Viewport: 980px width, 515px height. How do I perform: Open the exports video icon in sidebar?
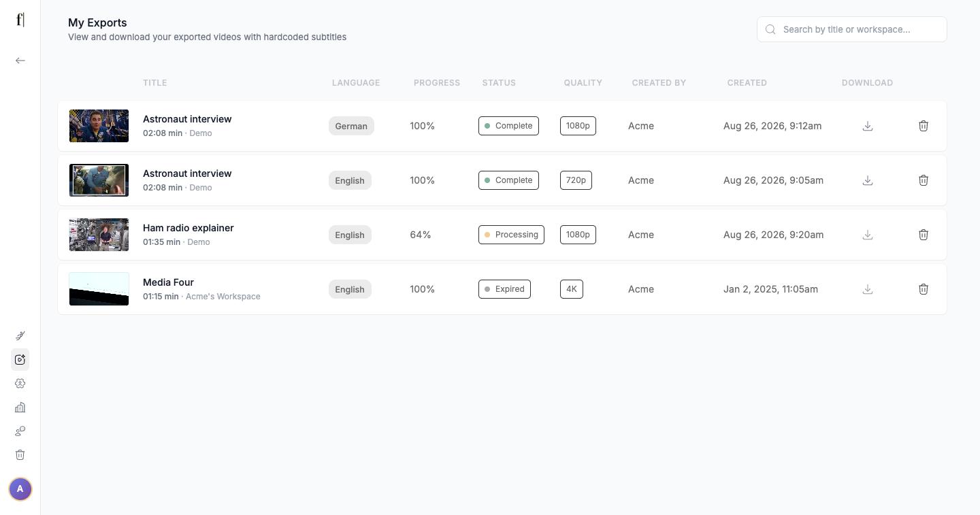pos(20,359)
